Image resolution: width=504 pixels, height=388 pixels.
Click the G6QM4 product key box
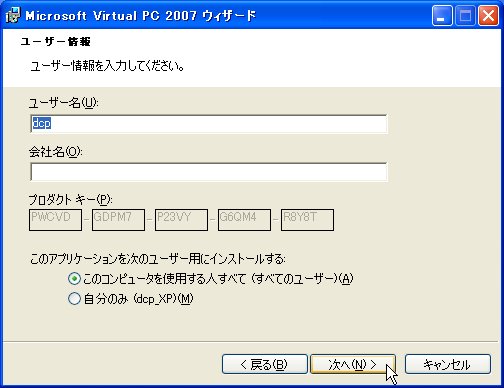[x=244, y=220]
